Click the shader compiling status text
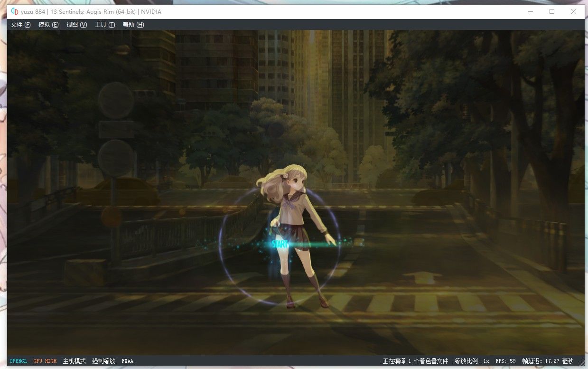This screenshot has width=588, height=369. tap(415, 361)
